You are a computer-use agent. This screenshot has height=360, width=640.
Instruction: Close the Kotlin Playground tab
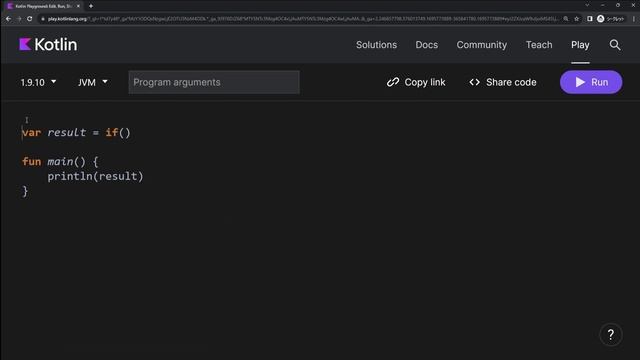tap(78, 6)
